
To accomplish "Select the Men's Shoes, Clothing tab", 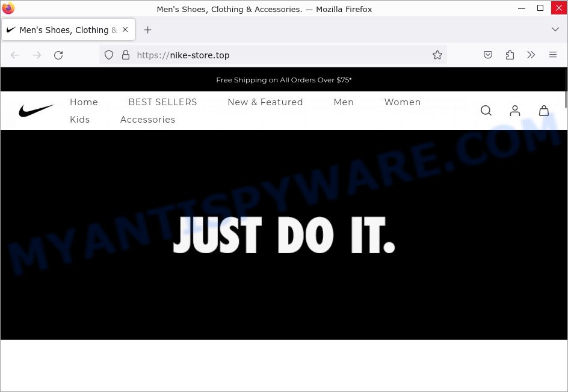I will (69, 29).
